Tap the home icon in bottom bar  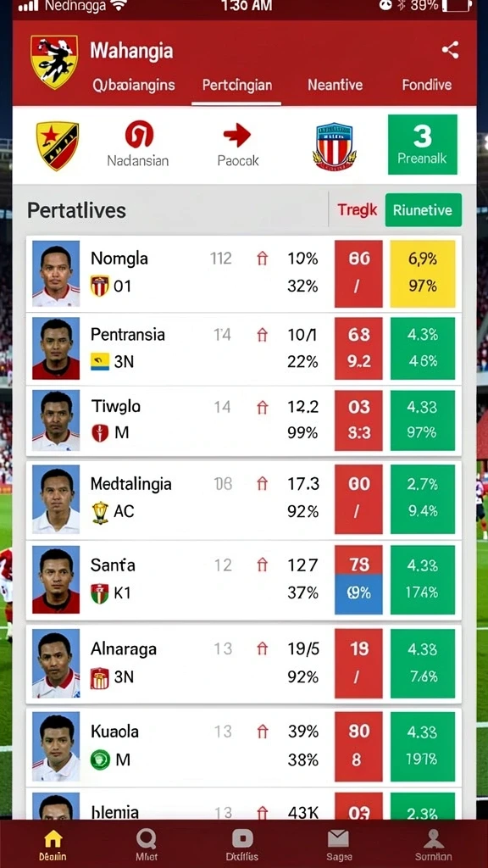click(53, 838)
